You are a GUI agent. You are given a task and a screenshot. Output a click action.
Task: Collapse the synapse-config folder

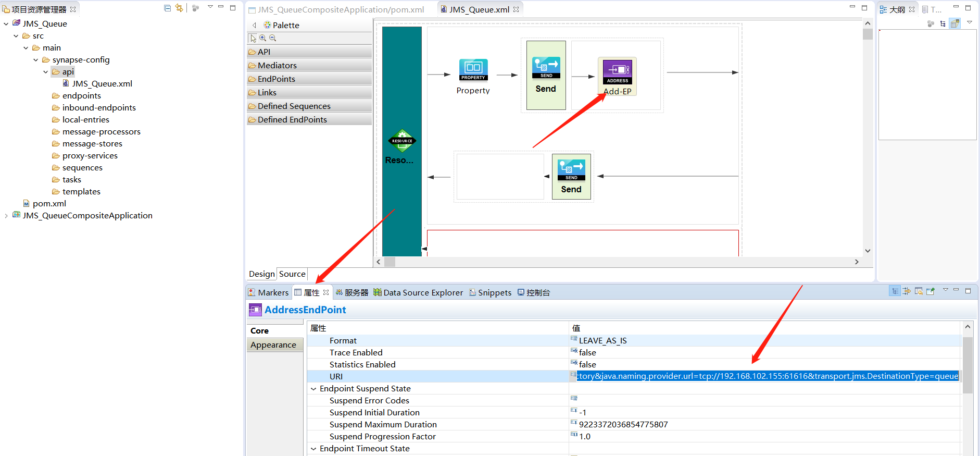coord(36,59)
